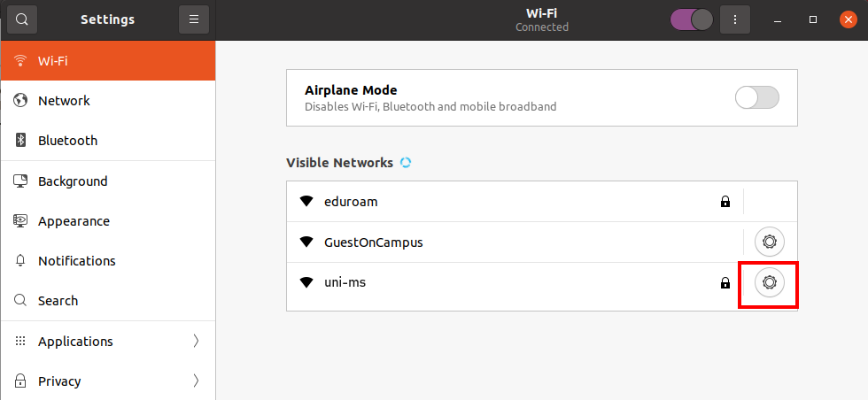Viewport: 868px width, 400px height.
Task: Open Bluetooth settings panel
Action: pos(67,141)
